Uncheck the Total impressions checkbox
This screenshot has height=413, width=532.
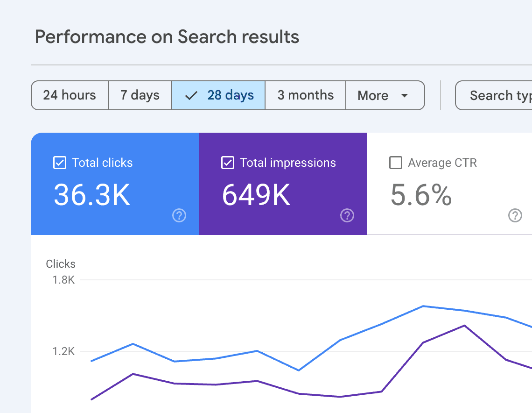coord(228,162)
